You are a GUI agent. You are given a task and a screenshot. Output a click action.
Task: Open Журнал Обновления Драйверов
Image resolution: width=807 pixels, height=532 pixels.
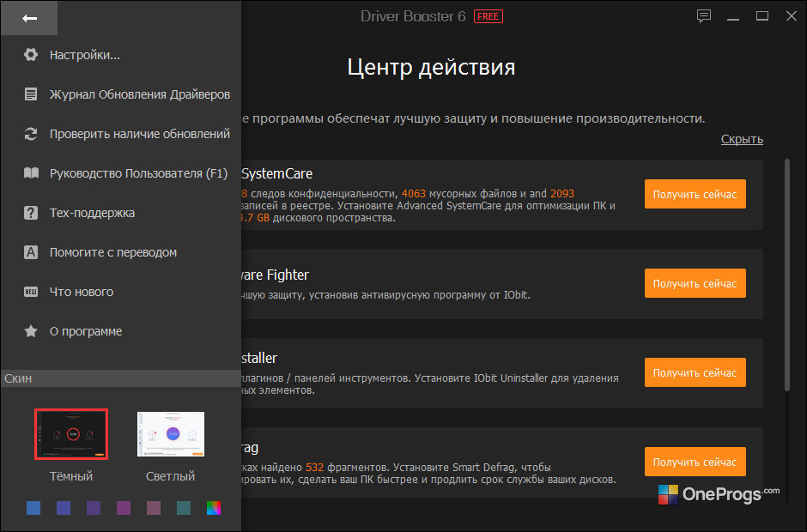coord(139,94)
